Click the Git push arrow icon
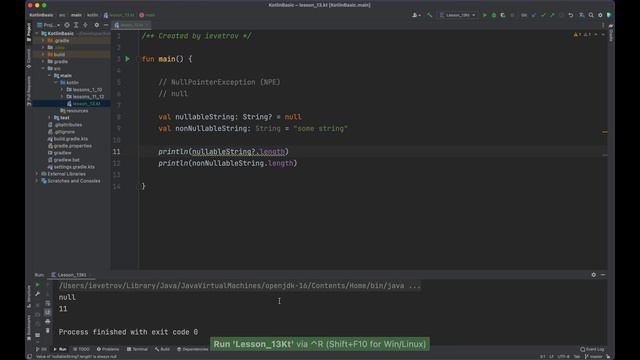 (x=552, y=15)
